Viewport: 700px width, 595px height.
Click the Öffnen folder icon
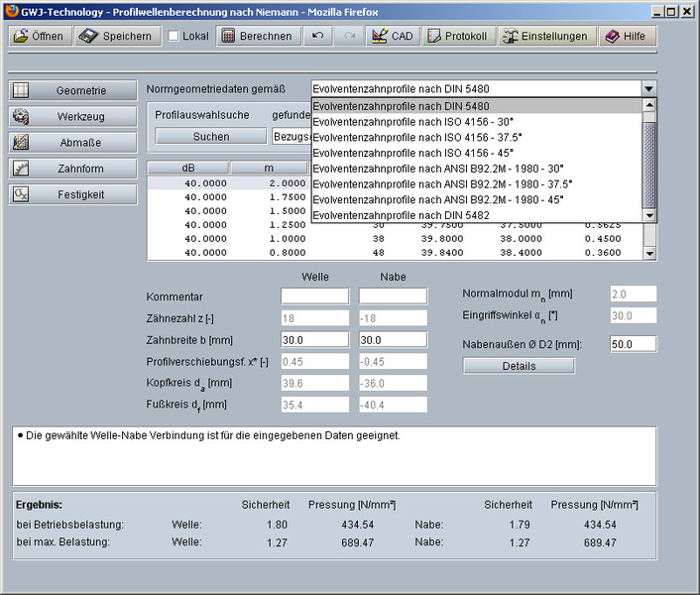tap(22, 36)
